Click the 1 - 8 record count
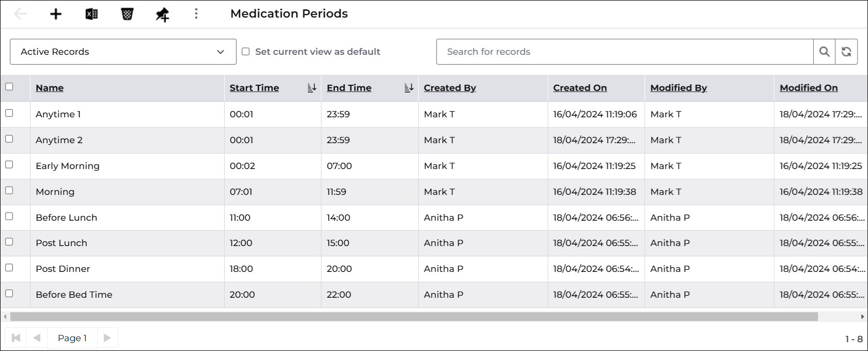Image resolution: width=868 pixels, height=351 pixels. click(854, 339)
